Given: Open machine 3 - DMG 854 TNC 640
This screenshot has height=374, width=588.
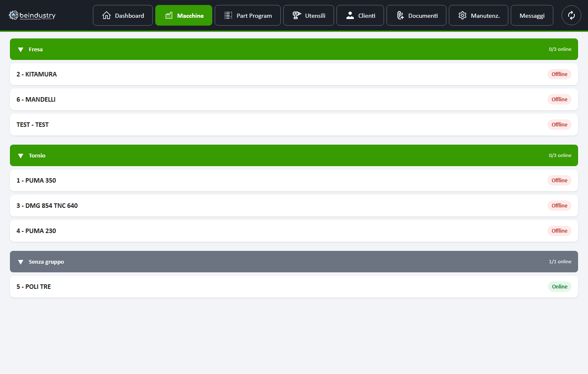Looking at the screenshot, I should click(294, 206).
